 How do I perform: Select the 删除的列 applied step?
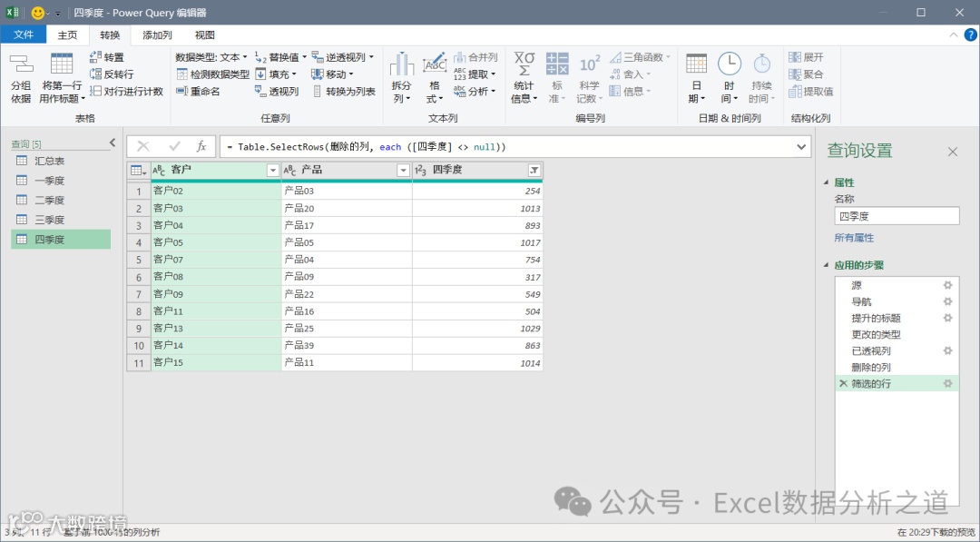point(897,367)
